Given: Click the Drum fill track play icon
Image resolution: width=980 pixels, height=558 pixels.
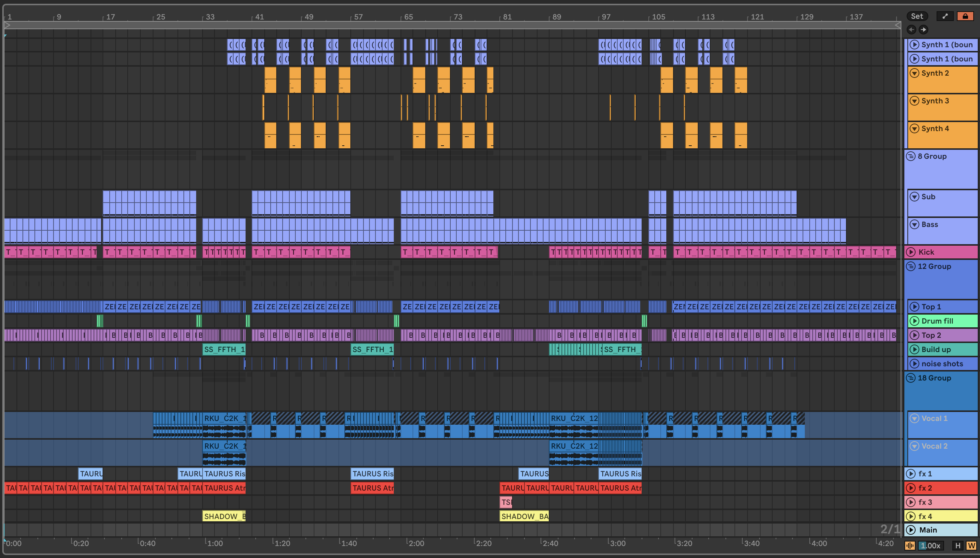Looking at the screenshot, I should click(914, 321).
